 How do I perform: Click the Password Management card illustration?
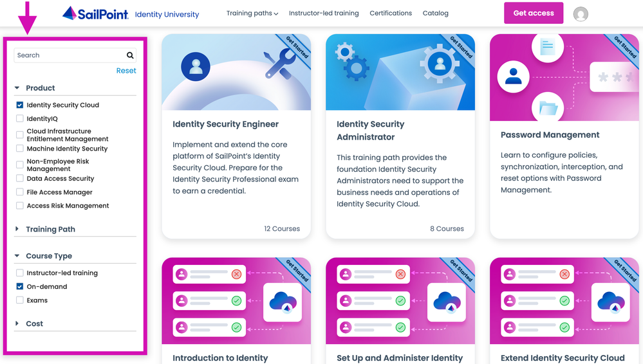[564, 77]
